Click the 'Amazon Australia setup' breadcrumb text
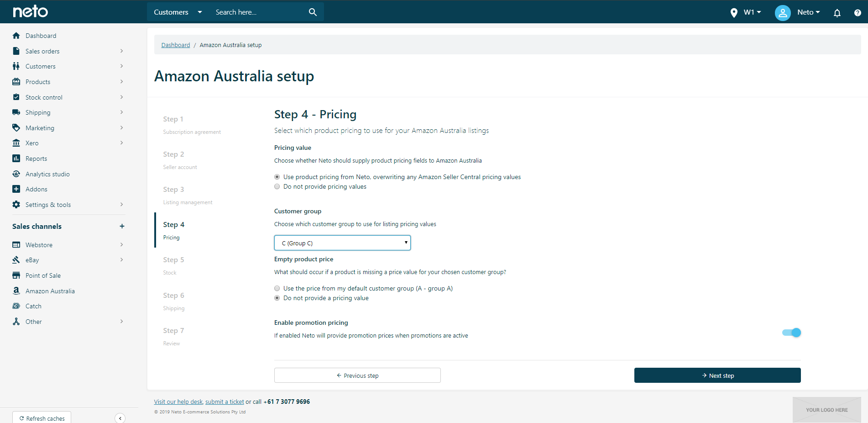 click(x=230, y=45)
